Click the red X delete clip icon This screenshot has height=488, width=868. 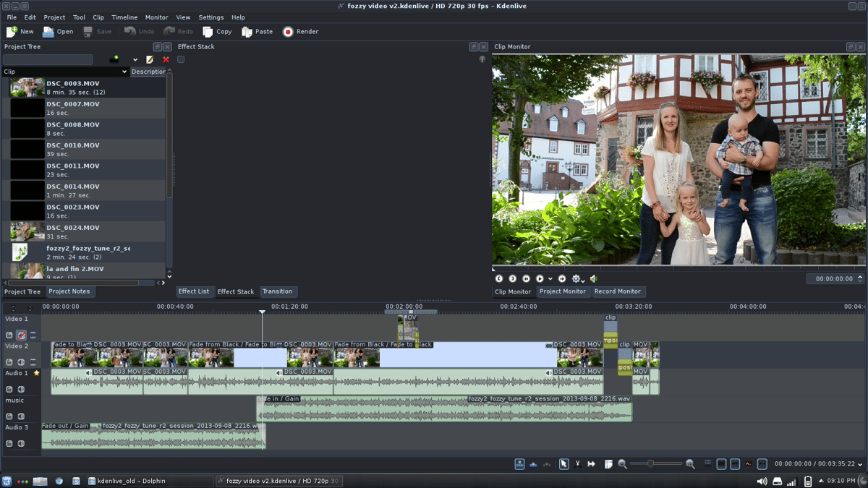coord(166,60)
